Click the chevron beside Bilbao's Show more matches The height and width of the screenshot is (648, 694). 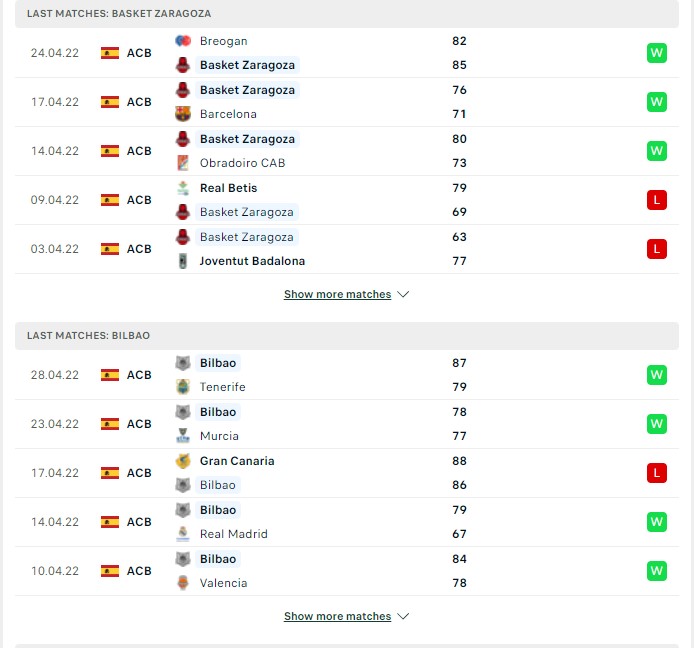403,616
